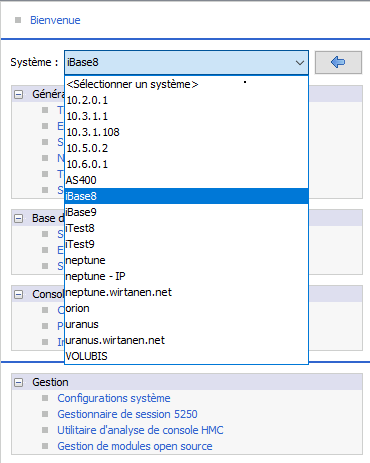Open Configurations système
370x463 pixels.
[114, 398]
